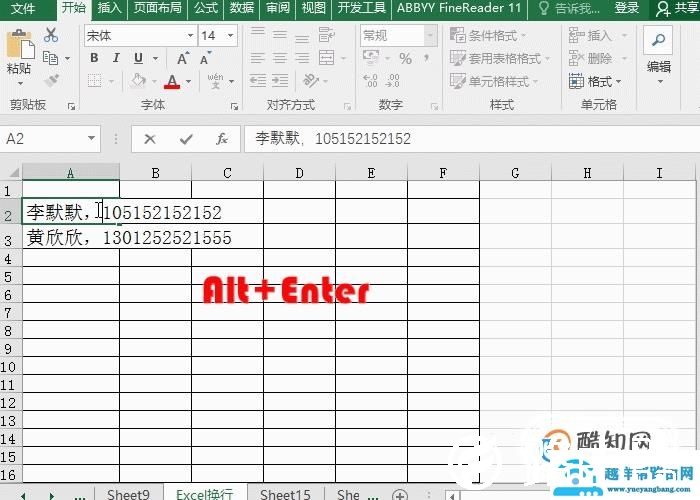Toggle Italic formatting
The width and height of the screenshot is (700, 500).
pyautogui.click(x=116, y=58)
